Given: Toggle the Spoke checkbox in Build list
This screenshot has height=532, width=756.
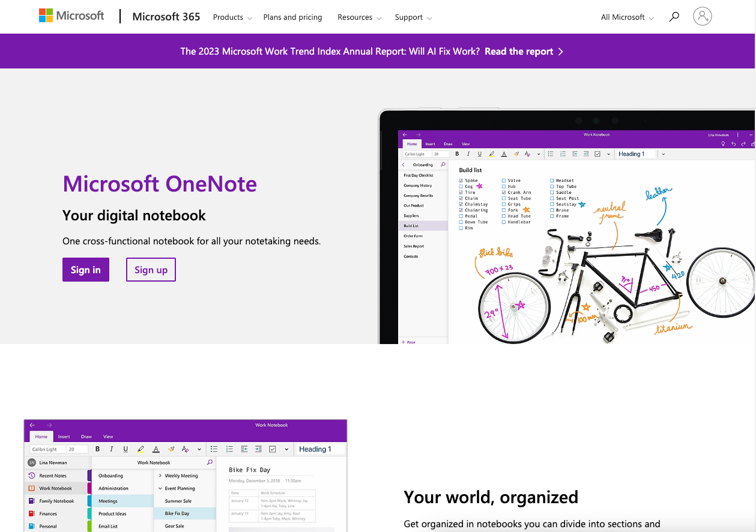Looking at the screenshot, I should [x=461, y=180].
